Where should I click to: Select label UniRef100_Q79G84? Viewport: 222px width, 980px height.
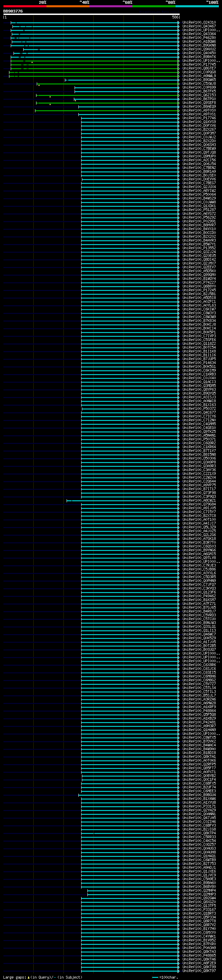tap(199, 504)
